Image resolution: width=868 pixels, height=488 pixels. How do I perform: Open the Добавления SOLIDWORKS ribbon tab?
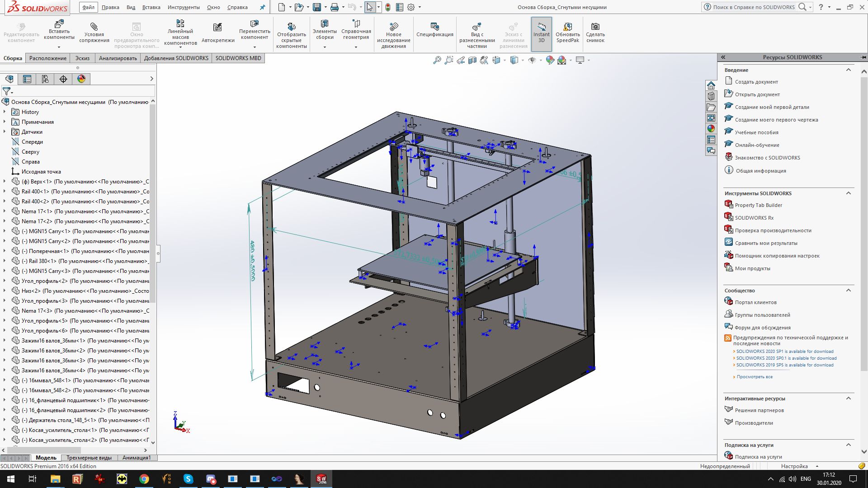(175, 58)
